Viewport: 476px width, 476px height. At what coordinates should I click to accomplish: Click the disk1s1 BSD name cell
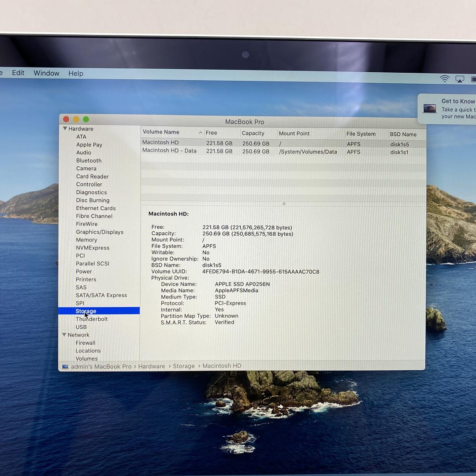[399, 152]
